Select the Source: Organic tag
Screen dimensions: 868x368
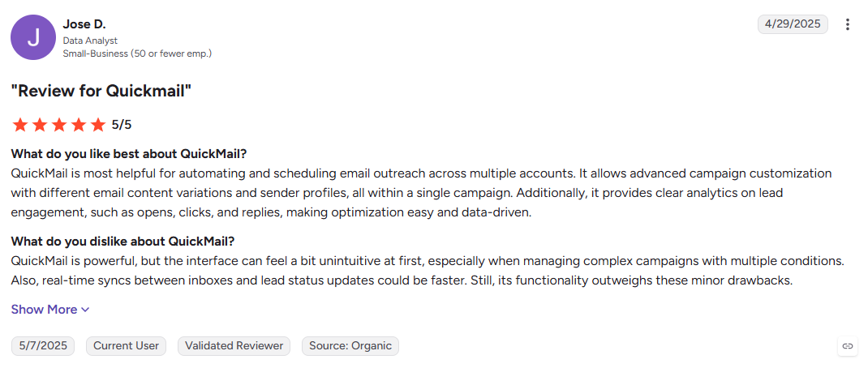click(x=350, y=346)
